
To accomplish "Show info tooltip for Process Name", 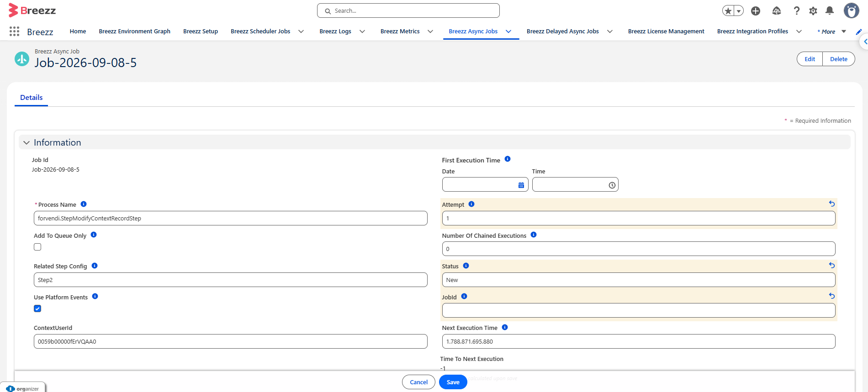I will pos(84,204).
